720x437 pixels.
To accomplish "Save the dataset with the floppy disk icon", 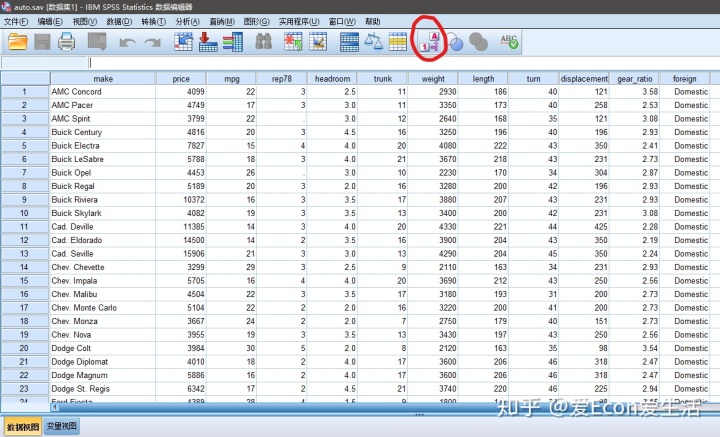I will click(42, 42).
